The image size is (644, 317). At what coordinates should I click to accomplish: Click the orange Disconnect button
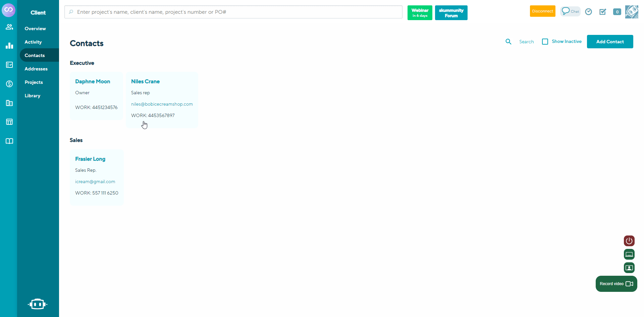point(542,11)
